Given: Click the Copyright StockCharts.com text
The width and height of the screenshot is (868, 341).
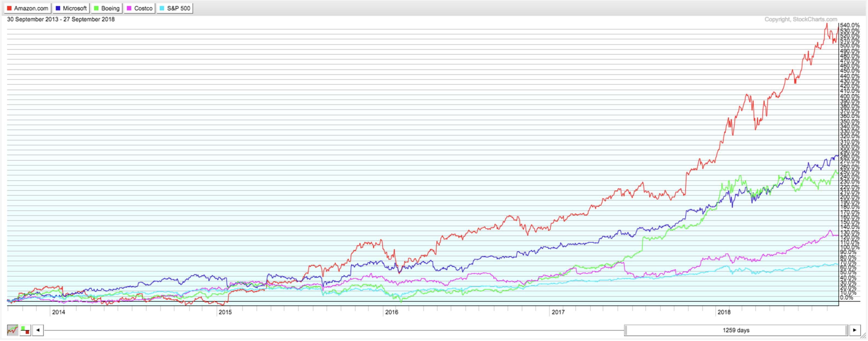Looking at the screenshot, I should 801,19.
